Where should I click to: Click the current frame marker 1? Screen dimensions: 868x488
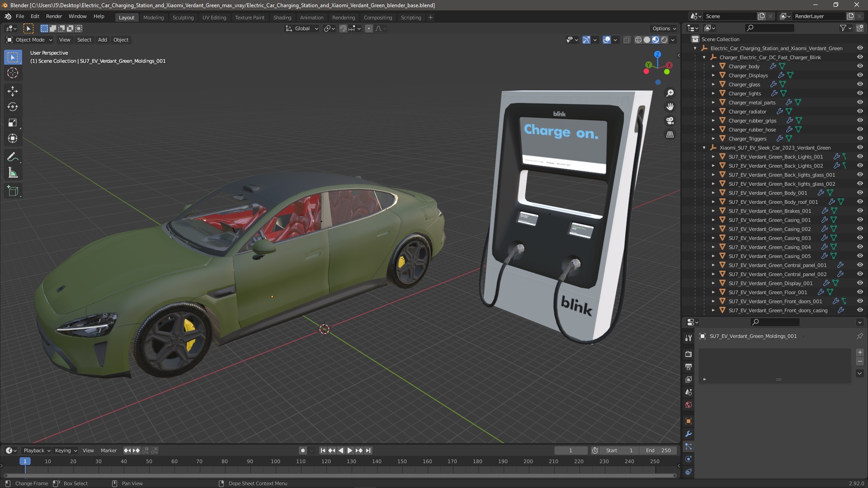25,461
